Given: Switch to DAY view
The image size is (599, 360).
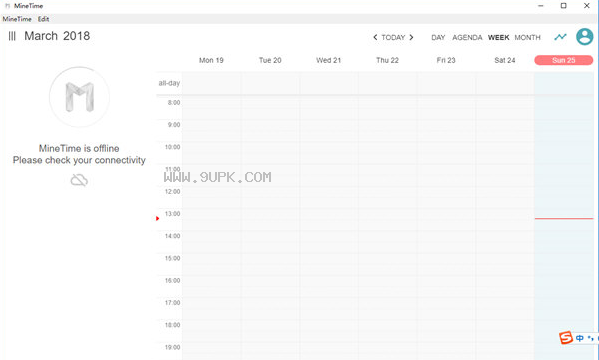Looking at the screenshot, I should (x=438, y=37).
